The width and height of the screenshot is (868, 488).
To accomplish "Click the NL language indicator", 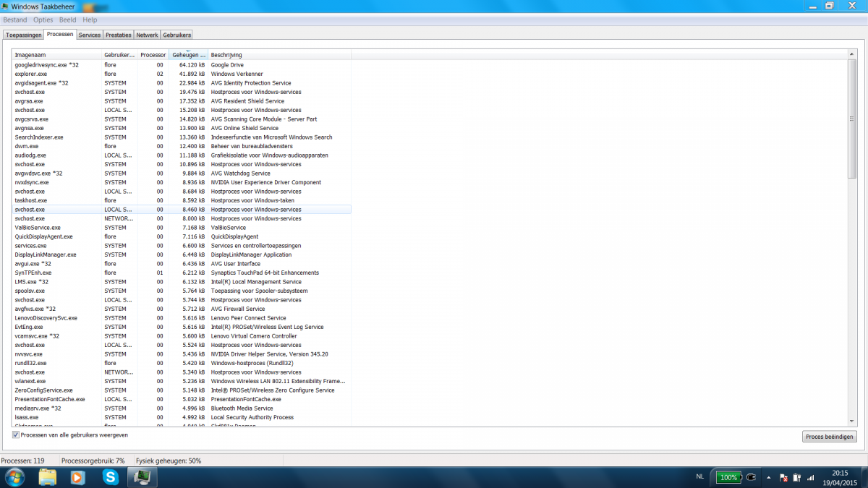I will [x=699, y=477].
